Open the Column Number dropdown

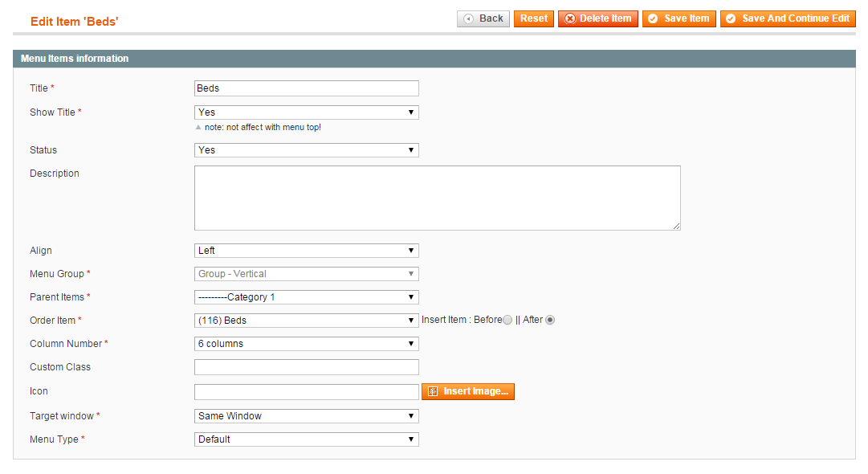tap(306, 344)
